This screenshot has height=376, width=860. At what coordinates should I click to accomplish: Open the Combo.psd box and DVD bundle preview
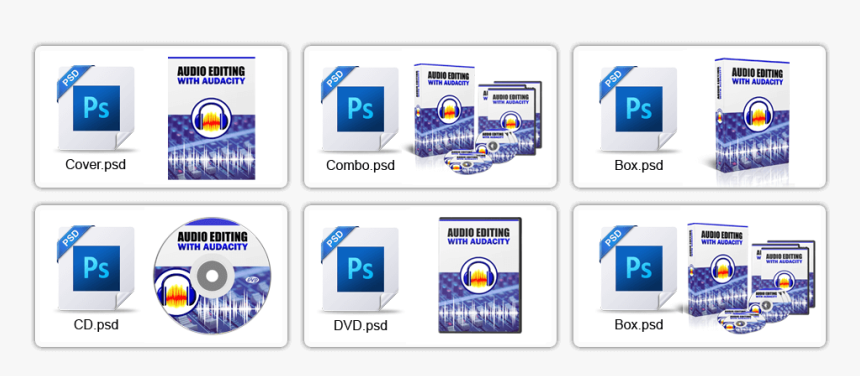[477, 119]
